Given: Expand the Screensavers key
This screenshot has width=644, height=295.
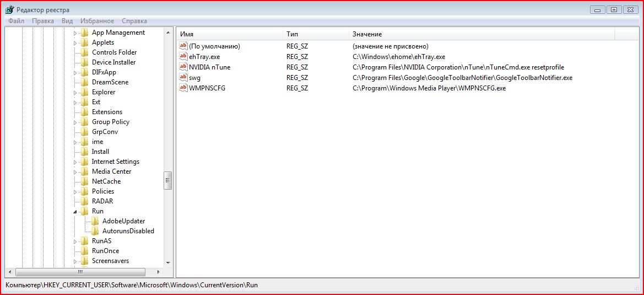Looking at the screenshot, I should click(75, 261).
